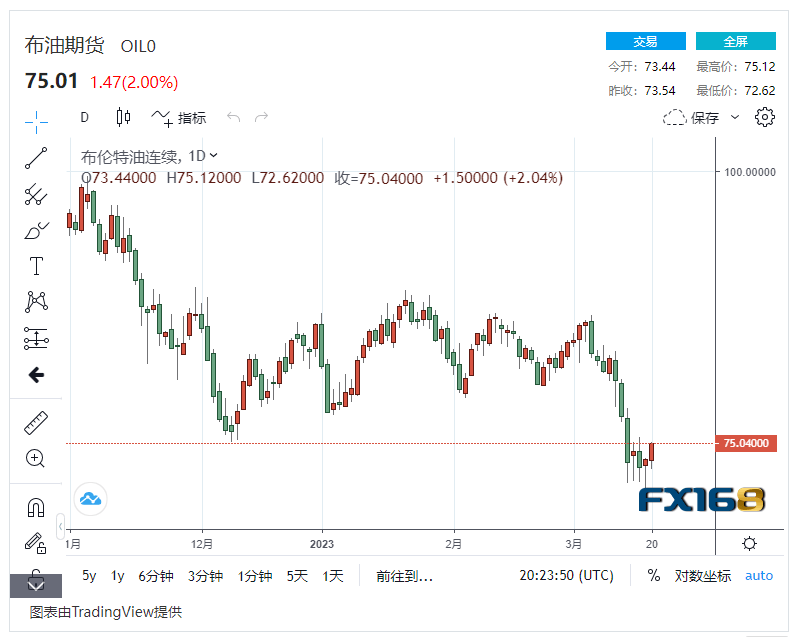
Task: Expand the bottom of left toolbar
Action: point(36,585)
